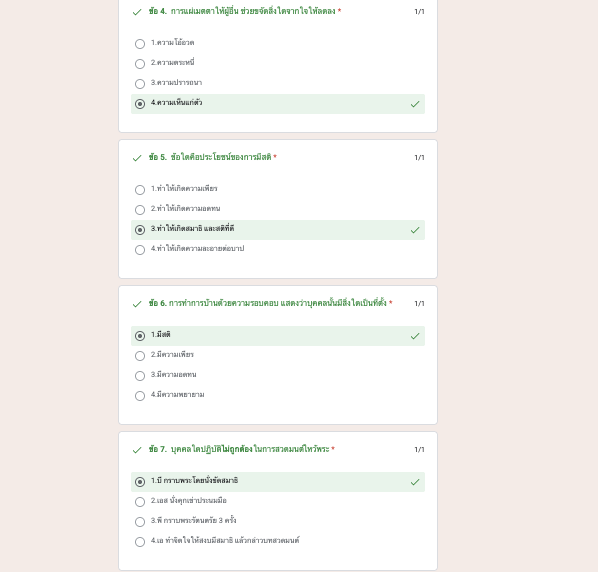Click correct-answer tick on option 1.มีสติ
The image size is (598, 572).
click(415, 336)
